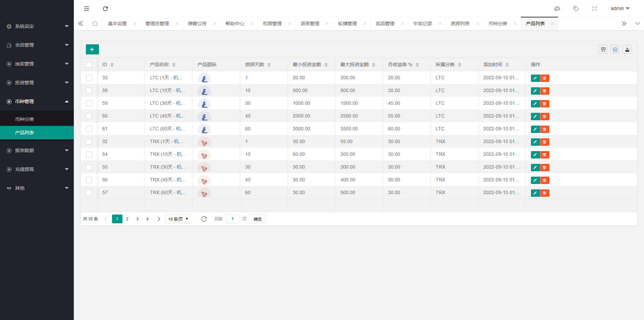This screenshot has width=644, height=320.
Task: Enter fullscreen mode using the expand icon
Action: [x=595, y=9]
